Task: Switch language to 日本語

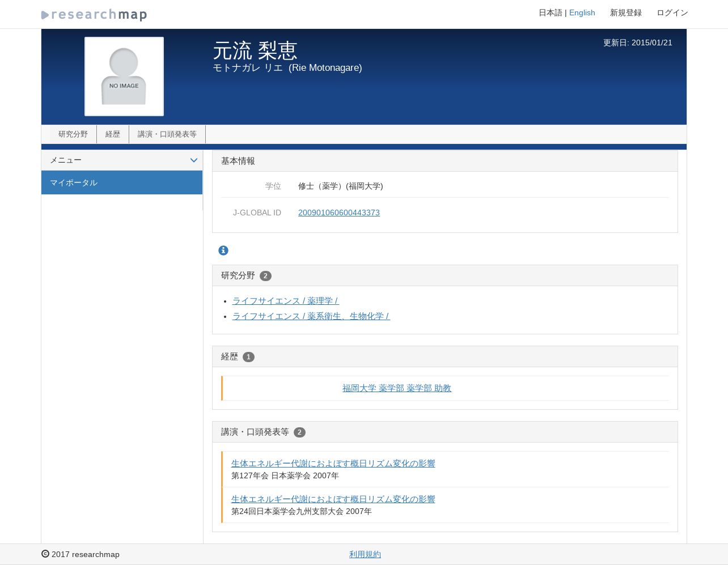Action: (551, 12)
